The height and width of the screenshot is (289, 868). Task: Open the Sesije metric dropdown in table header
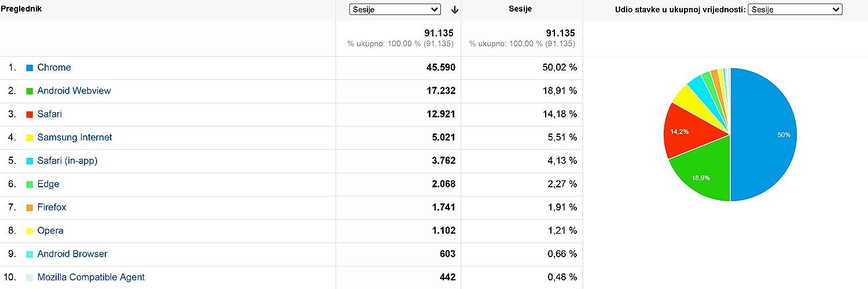click(395, 9)
